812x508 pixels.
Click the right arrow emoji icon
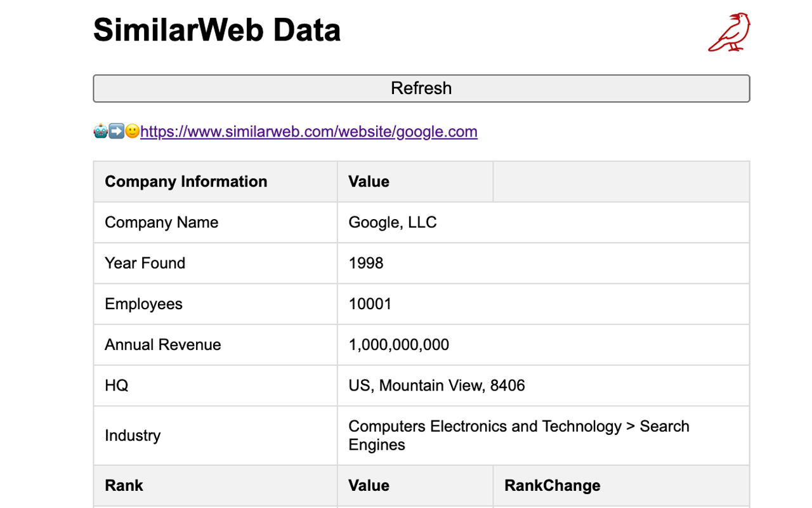[116, 131]
